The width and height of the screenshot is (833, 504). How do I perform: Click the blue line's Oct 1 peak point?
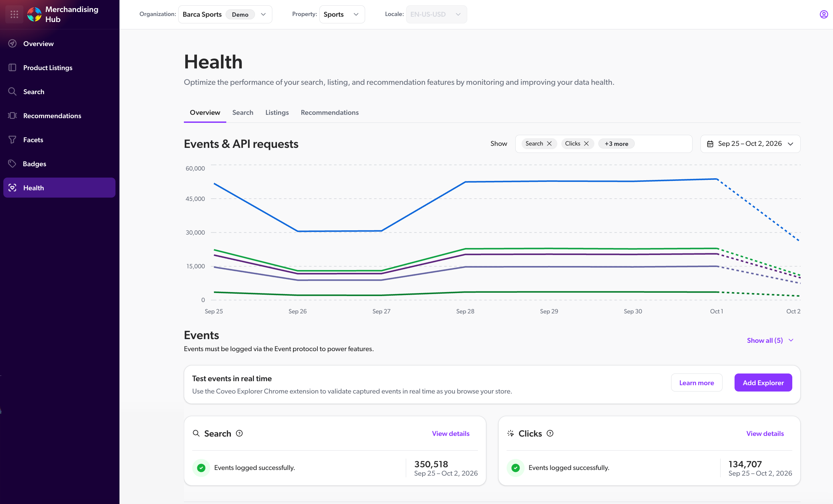click(x=717, y=179)
